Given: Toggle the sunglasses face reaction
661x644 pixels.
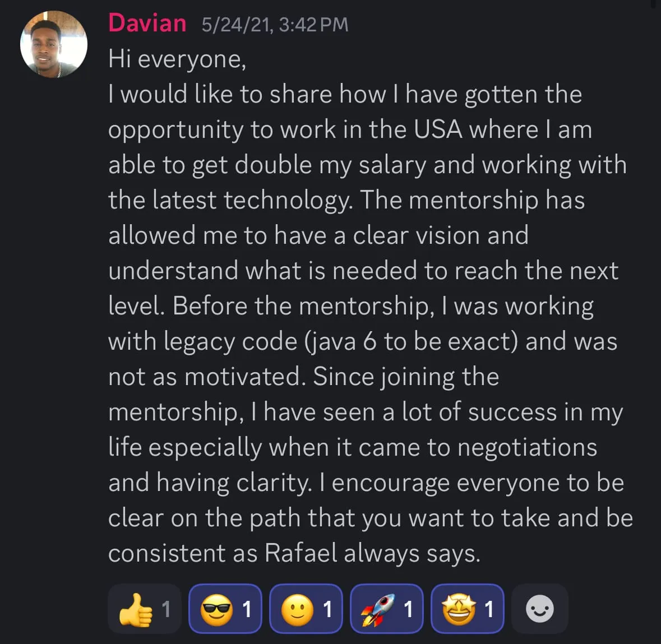Looking at the screenshot, I should [x=225, y=609].
